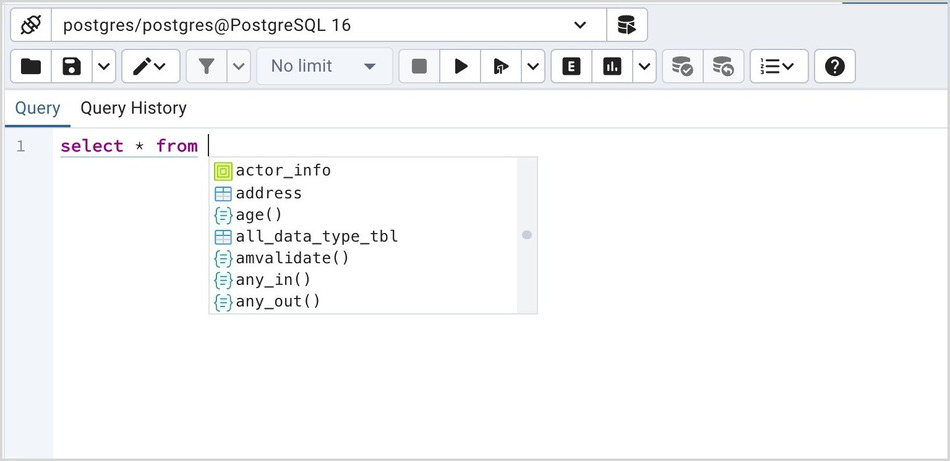Click the Open File folder icon

31,66
